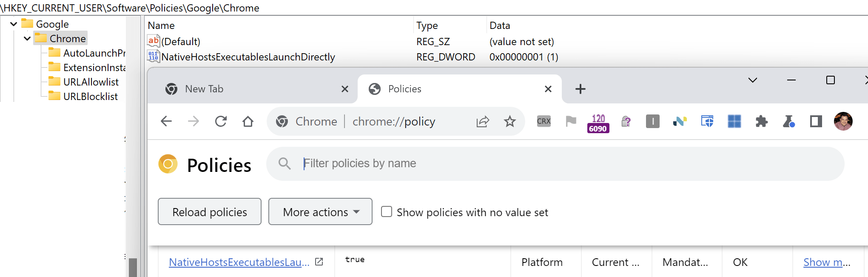The image size is (868, 277).
Task: Click the Reload policies button
Action: tap(210, 211)
